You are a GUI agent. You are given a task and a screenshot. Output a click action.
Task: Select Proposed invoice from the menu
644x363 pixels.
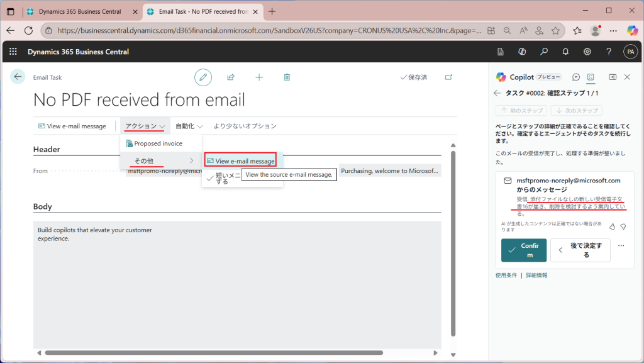(161, 143)
